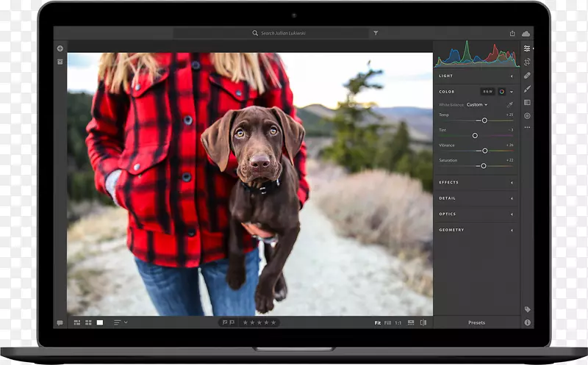This screenshot has width=588, height=365.
Task: Expand the Optics panel arrow
Action: pos(512,214)
